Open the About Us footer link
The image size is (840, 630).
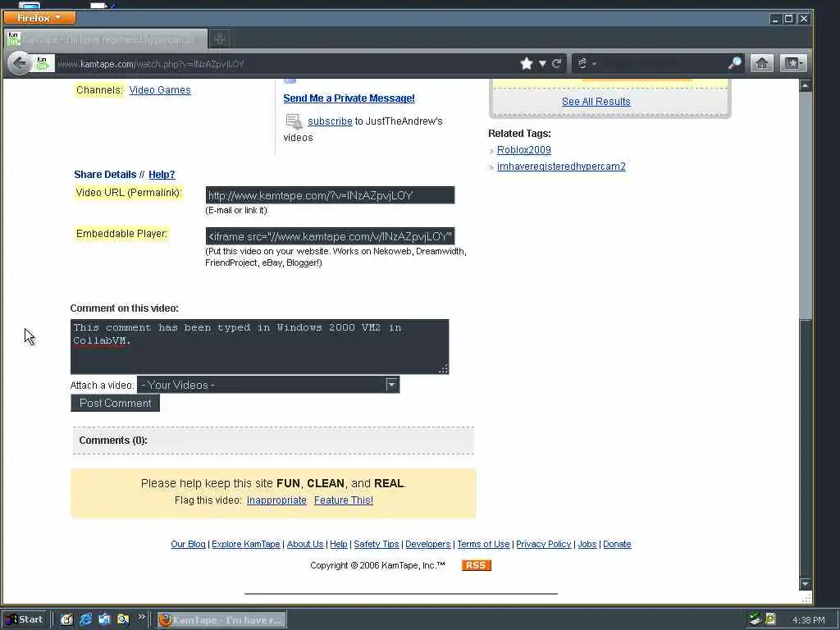coord(305,545)
